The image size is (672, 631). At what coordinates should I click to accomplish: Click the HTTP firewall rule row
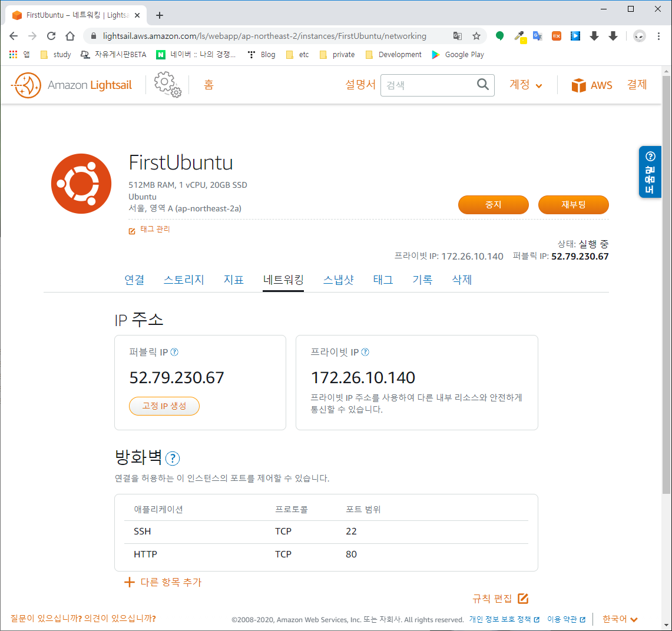(x=326, y=554)
